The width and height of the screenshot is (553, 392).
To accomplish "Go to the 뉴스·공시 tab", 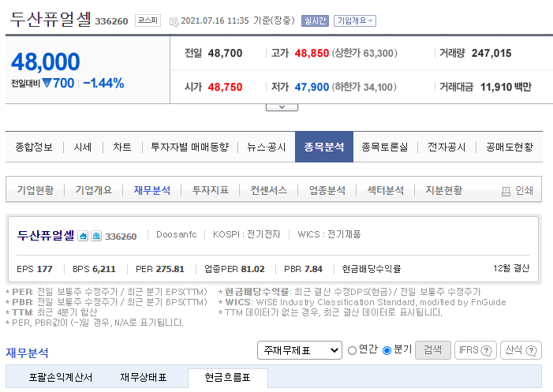I will coord(267,147).
